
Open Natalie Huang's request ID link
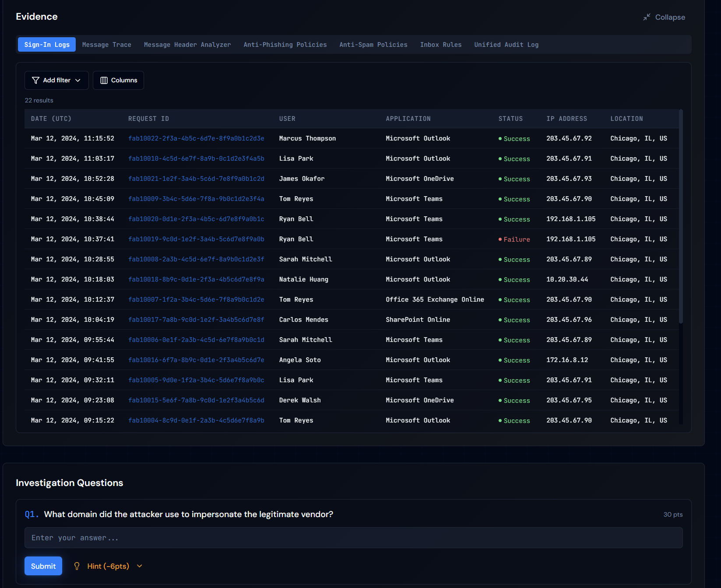[196, 279]
